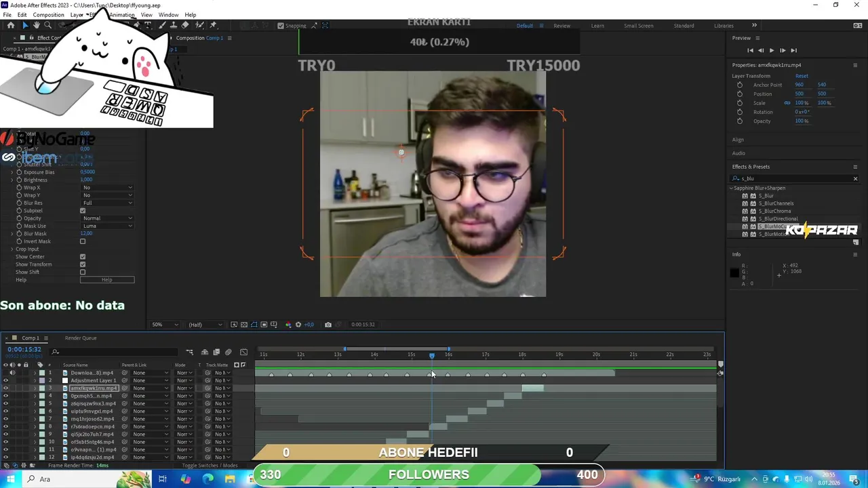Image resolution: width=868 pixels, height=488 pixels.
Task: Open the Help menu
Action: (191, 15)
